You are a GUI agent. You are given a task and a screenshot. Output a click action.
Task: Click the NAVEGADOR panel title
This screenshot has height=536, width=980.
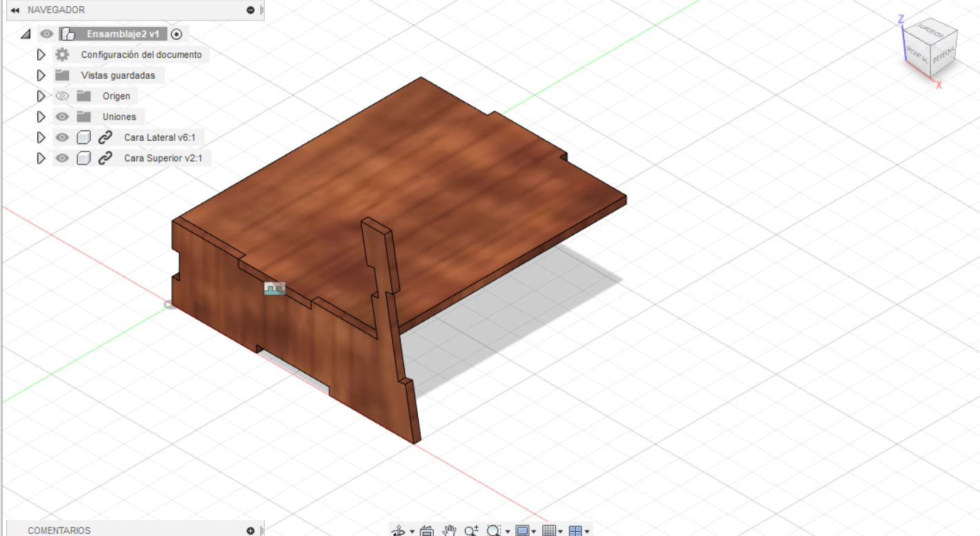(56, 10)
